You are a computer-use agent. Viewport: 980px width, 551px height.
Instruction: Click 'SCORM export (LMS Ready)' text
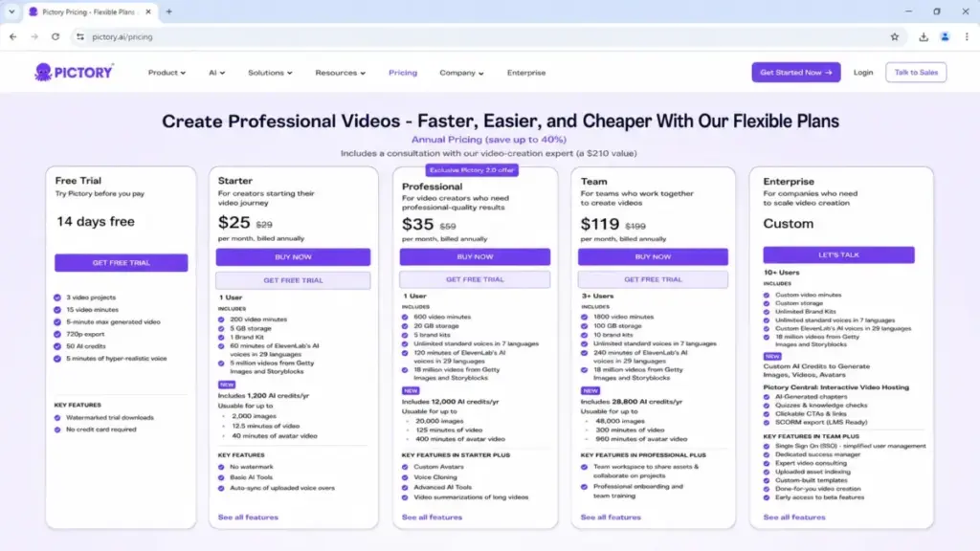pyautogui.click(x=821, y=422)
